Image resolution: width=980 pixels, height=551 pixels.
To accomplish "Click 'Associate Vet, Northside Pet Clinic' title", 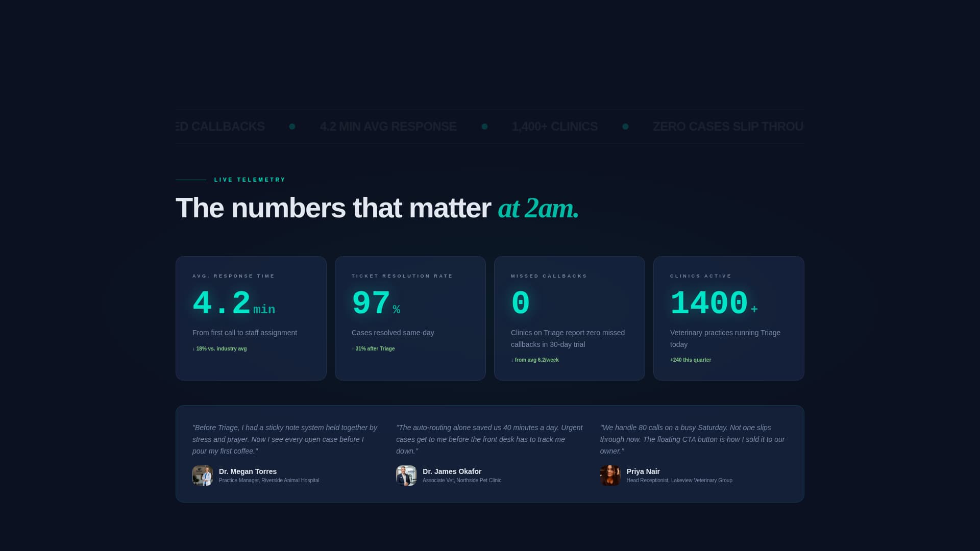I will (x=462, y=481).
